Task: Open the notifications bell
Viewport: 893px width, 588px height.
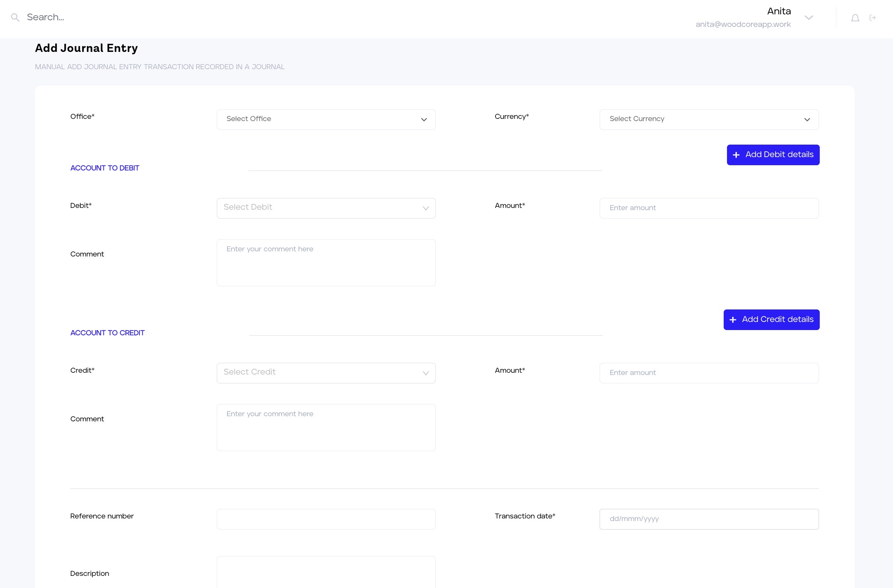Action: (855, 18)
